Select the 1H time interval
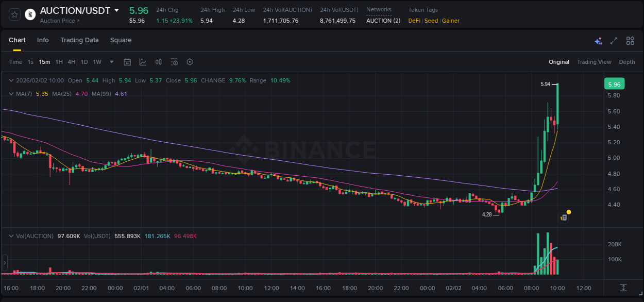The height and width of the screenshot is (302, 644). click(x=59, y=62)
